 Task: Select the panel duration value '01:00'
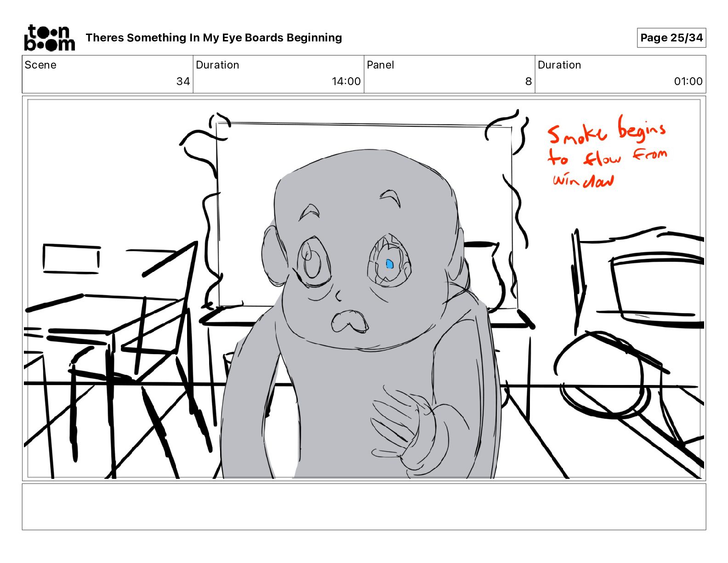(688, 81)
